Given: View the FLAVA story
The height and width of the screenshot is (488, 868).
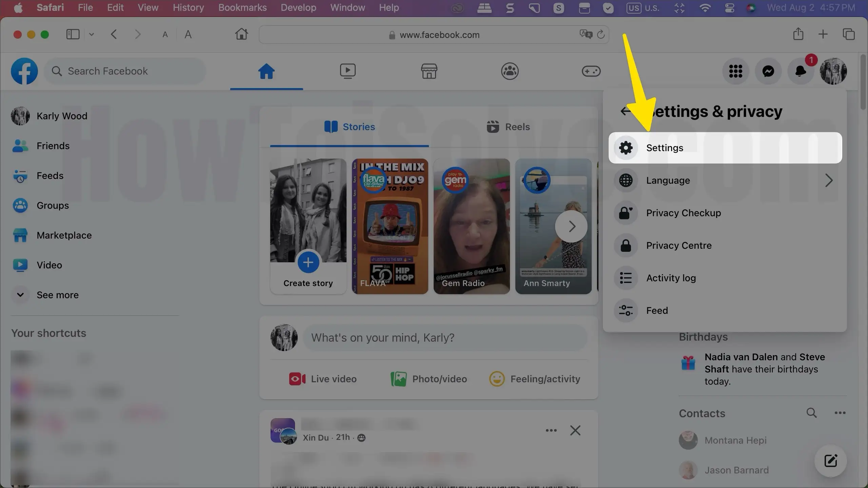Looking at the screenshot, I should point(390,226).
